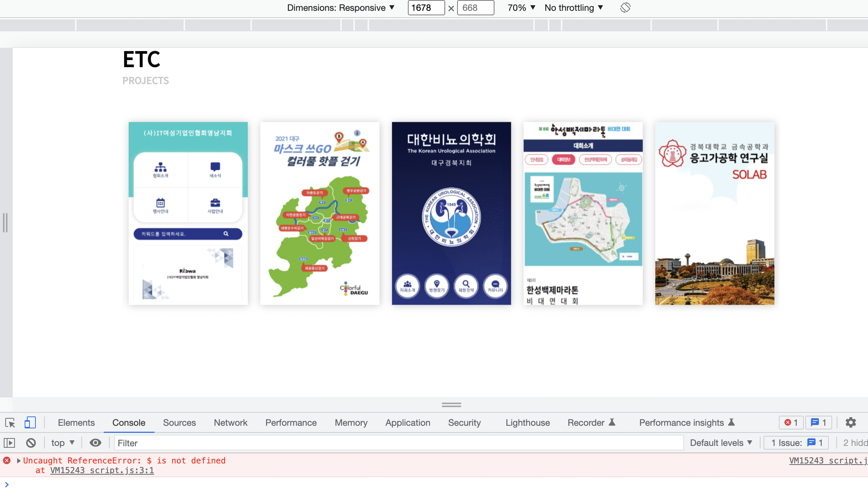Open the Application panel in DevTools
Viewport: 868px width, 503px height.
[x=407, y=423]
